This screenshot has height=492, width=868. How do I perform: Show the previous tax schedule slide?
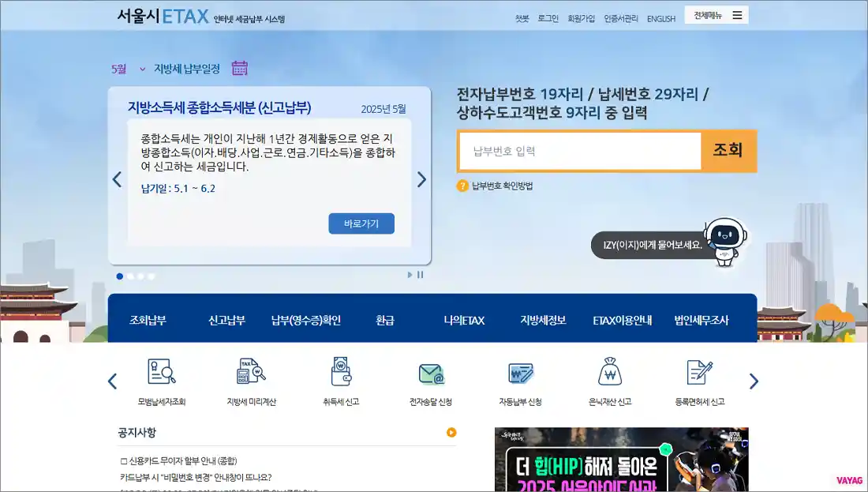click(x=117, y=179)
